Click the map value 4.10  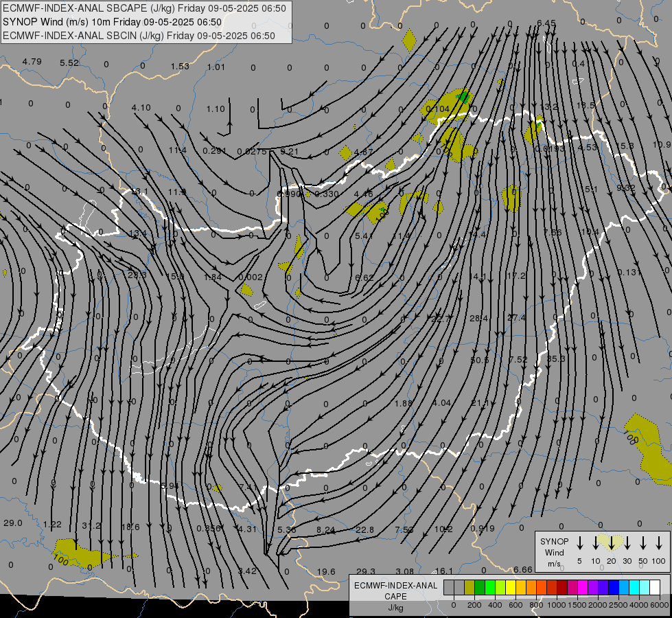tap(141, 107)
